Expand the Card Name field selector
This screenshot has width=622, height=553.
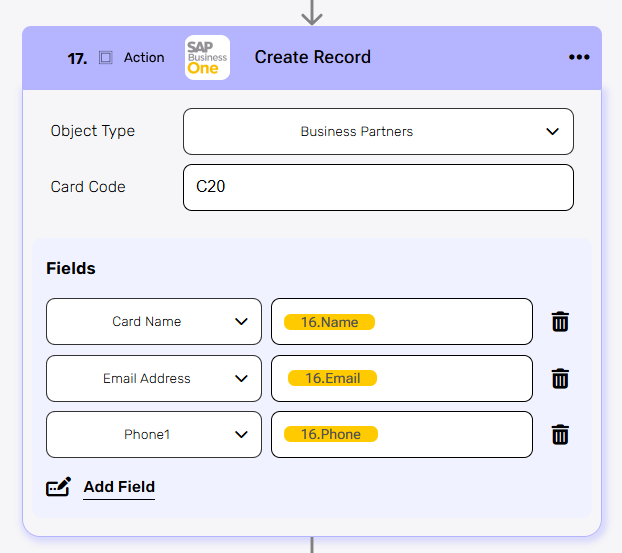pos(154,322)
